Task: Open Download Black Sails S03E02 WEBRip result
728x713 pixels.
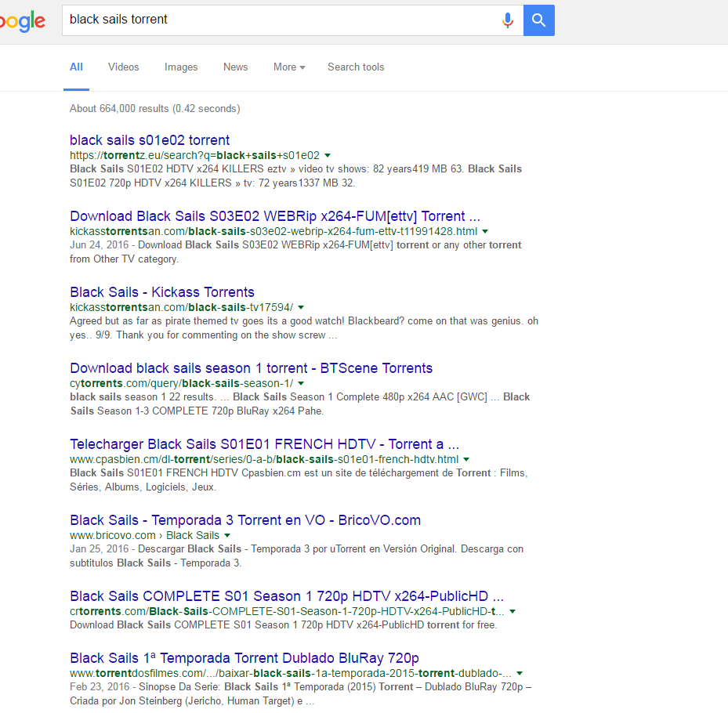Action: click(x=275, y=215)
